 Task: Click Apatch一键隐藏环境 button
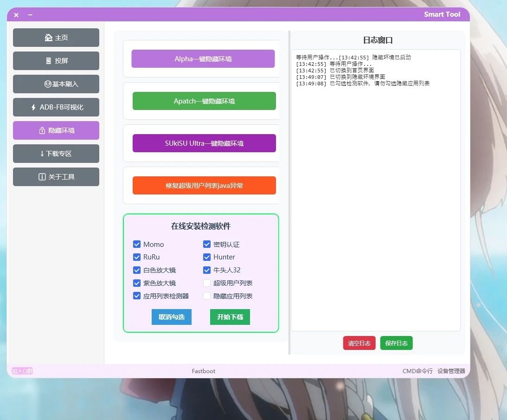(x=204, y=101)
